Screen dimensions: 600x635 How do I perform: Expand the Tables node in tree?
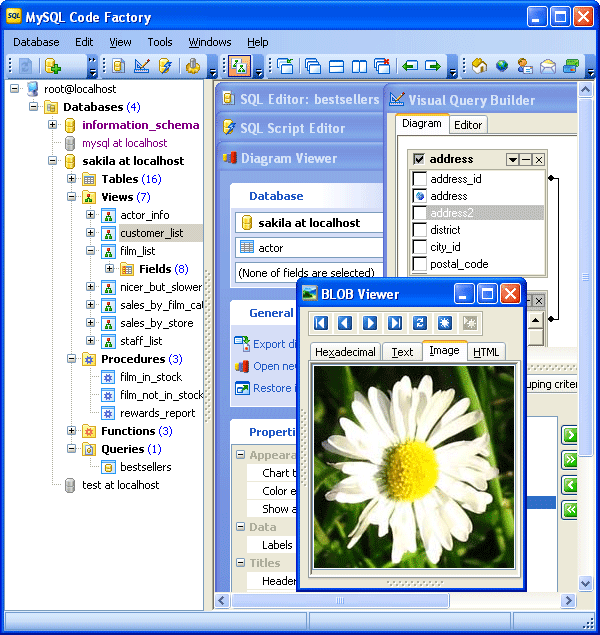click(x=72, y=179)
